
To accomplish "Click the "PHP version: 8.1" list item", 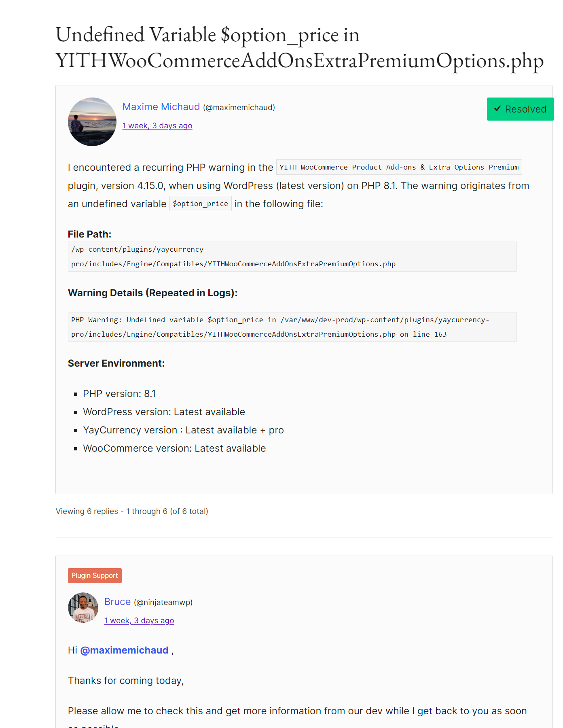I will click(x=119, y=394).
